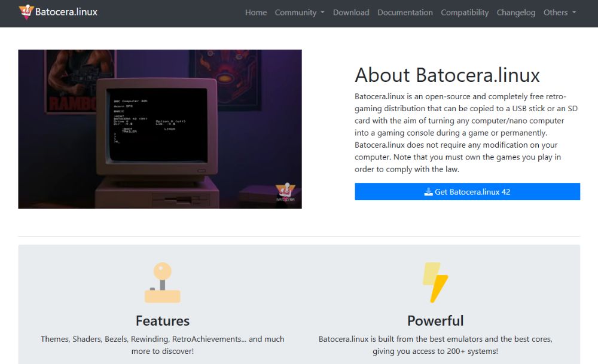This screenshot has width=598, height=364.
Task: Select the Features heading
Action: (162, 320)
